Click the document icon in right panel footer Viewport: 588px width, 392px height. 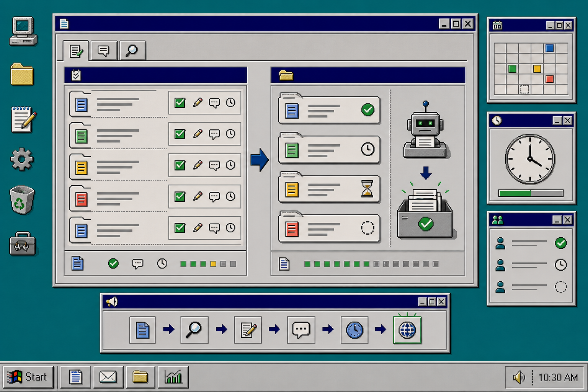click(284, 264)
